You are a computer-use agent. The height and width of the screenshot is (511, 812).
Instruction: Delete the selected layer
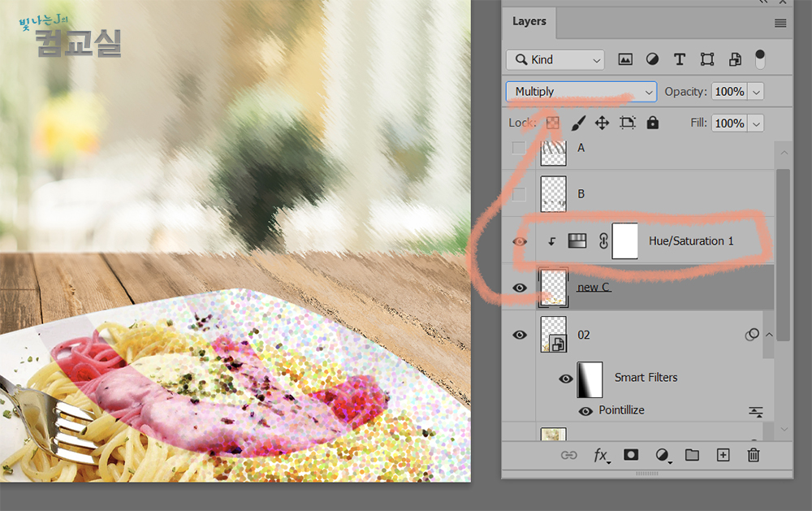coord(754,455)
